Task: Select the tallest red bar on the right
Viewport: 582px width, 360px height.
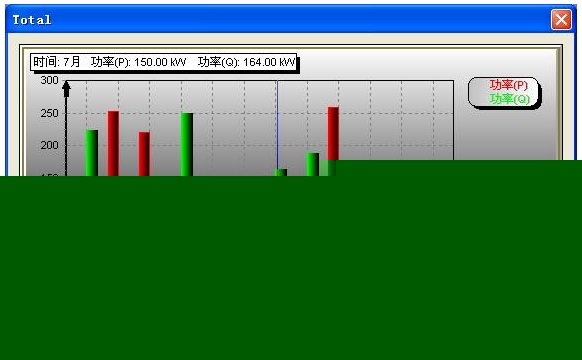Action: coord(333,133)
